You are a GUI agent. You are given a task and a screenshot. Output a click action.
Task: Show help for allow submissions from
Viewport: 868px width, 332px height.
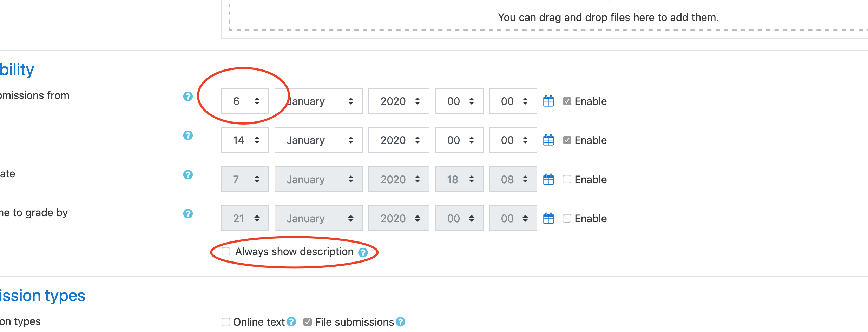(x=188, y=96)
